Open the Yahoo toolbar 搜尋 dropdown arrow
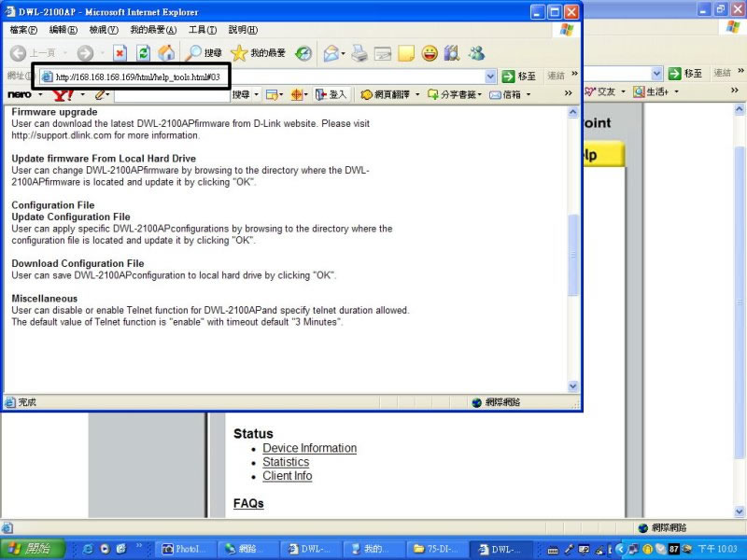 coord(256,94)
